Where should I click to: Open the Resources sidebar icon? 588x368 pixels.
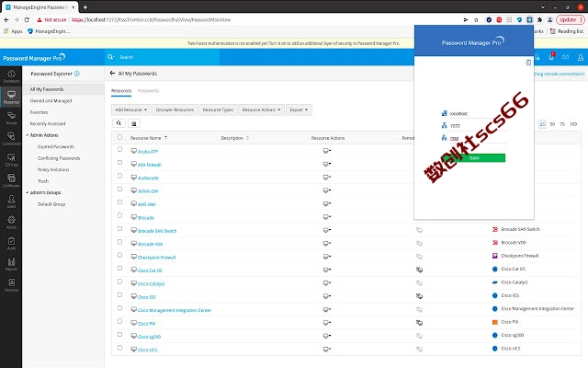pos(11,97)
